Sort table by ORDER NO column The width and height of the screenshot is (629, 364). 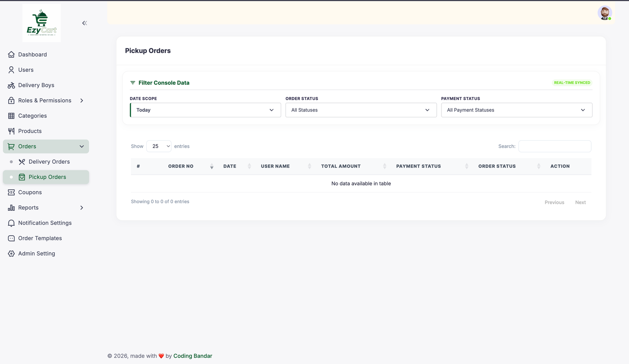tap(190, 166)
